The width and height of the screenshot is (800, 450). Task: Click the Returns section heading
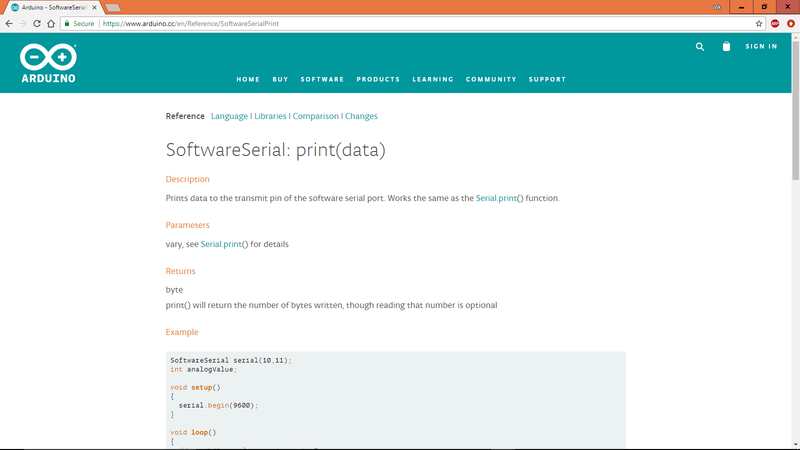tap(180, 271)
